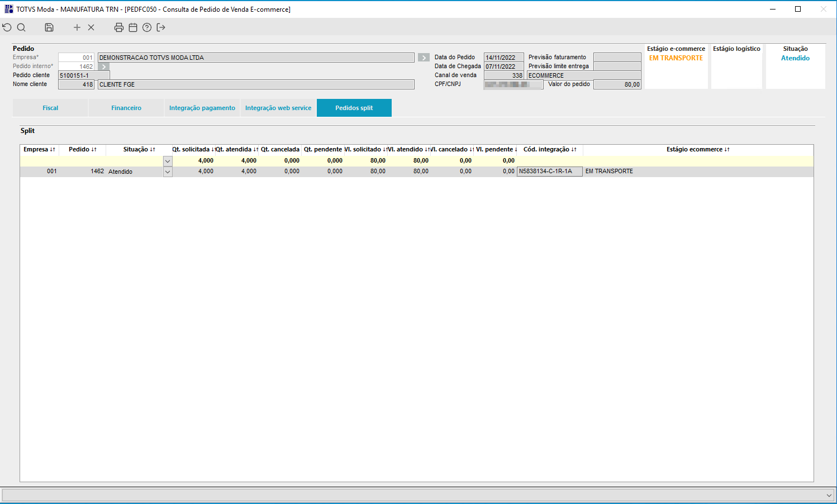Open the calendar toolbar icon
Image resolution: width=837 pixels, height=504 pixels.
(x=133, y=27)
